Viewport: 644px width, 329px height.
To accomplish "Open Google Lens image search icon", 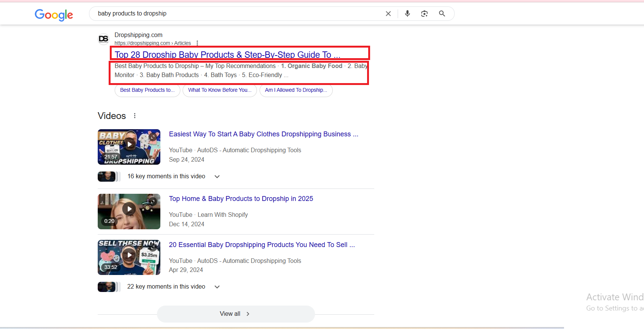I will [x=424, y=14].
